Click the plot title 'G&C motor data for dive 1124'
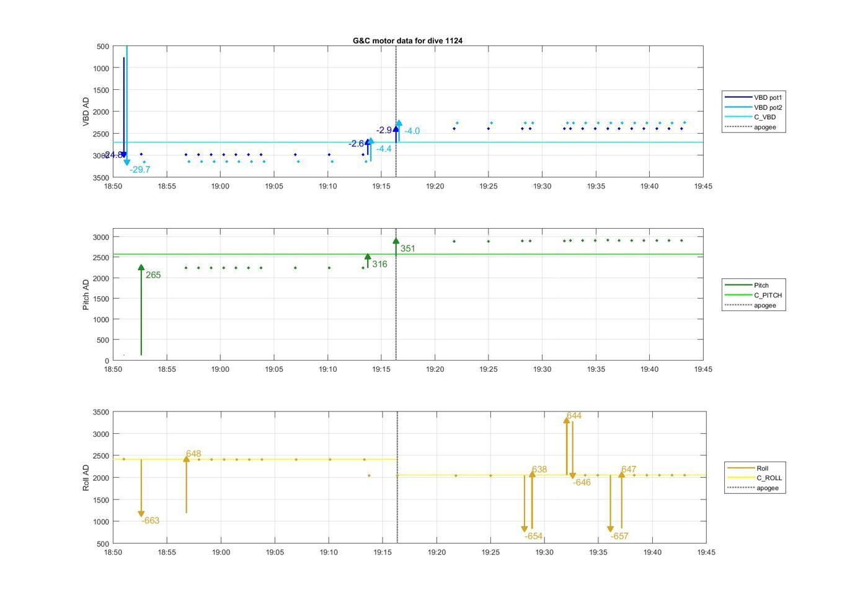 [x=407, y=40]
